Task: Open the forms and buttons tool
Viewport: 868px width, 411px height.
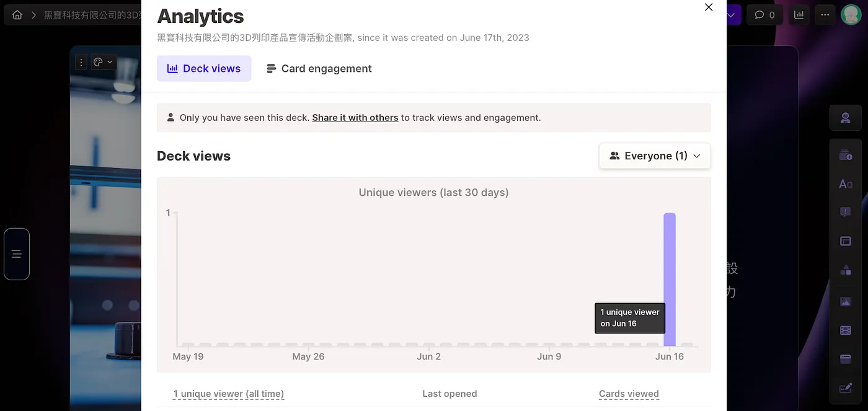Action: [x=846, y=389]
